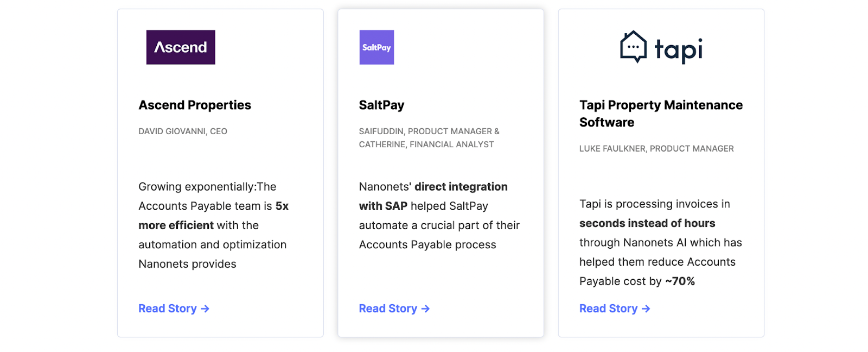Screen dimensions: 868x352
Task: Select the Ascend Properties heading
Action: 195,105
